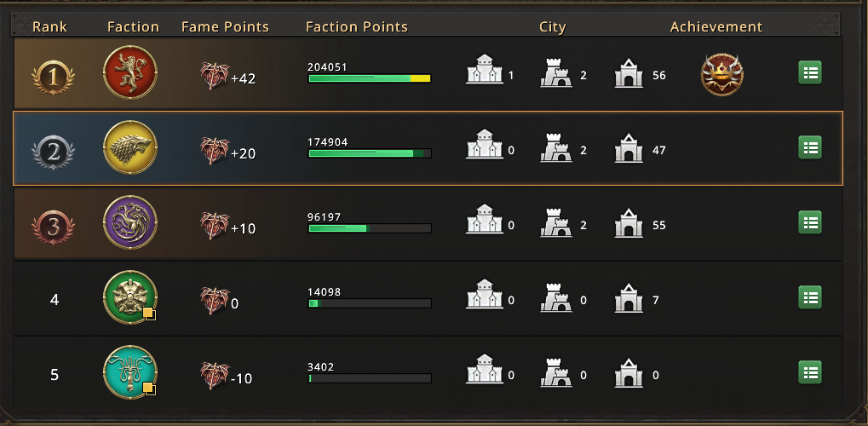Click the castle icon showing 56 cities
868x426 pixels.
pyautogui.click(x=629, y=74)
